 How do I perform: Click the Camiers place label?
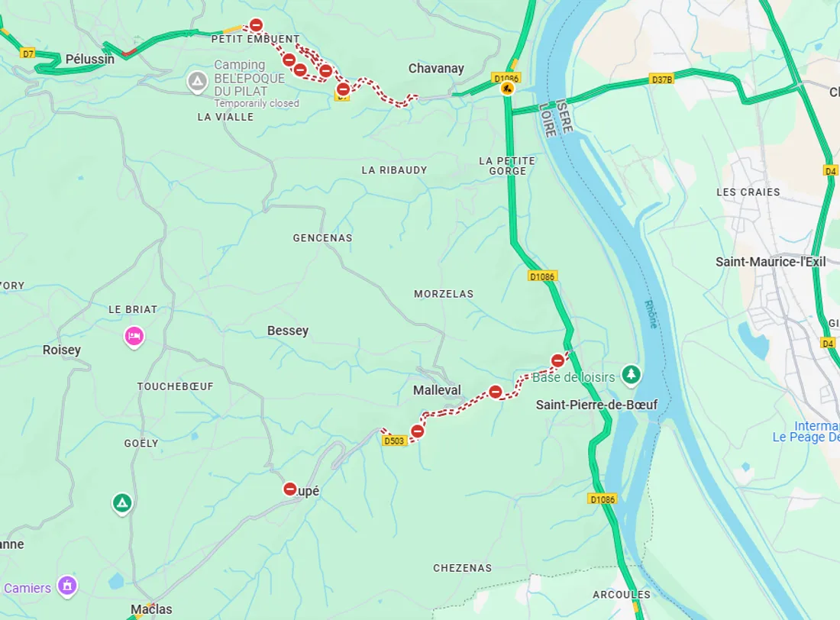pos(27,588)
